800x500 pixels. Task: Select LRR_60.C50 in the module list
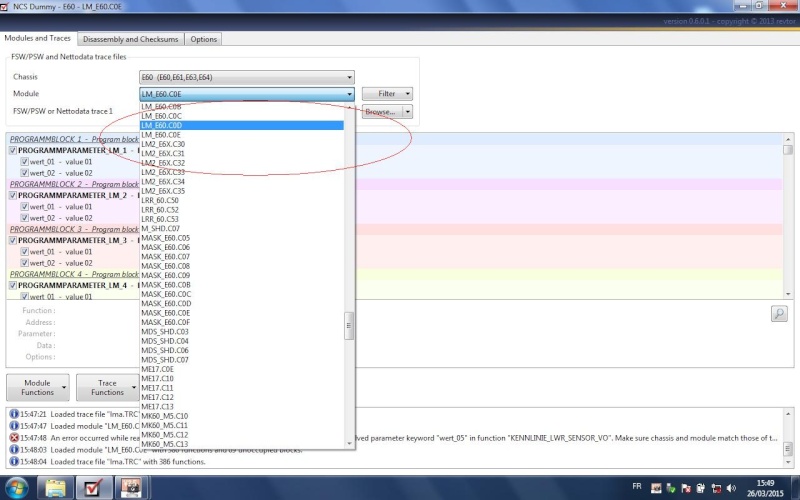[x=242, y=200]
